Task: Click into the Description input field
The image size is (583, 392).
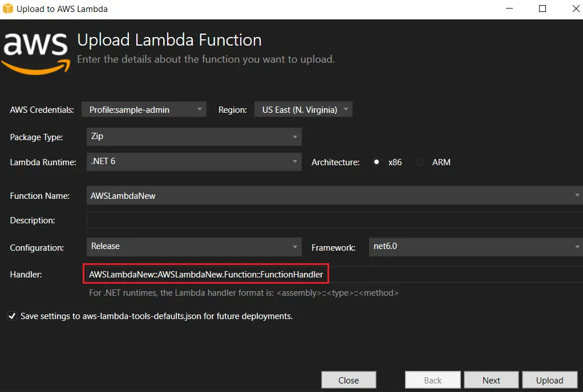Action: click(x=335, y=220)
